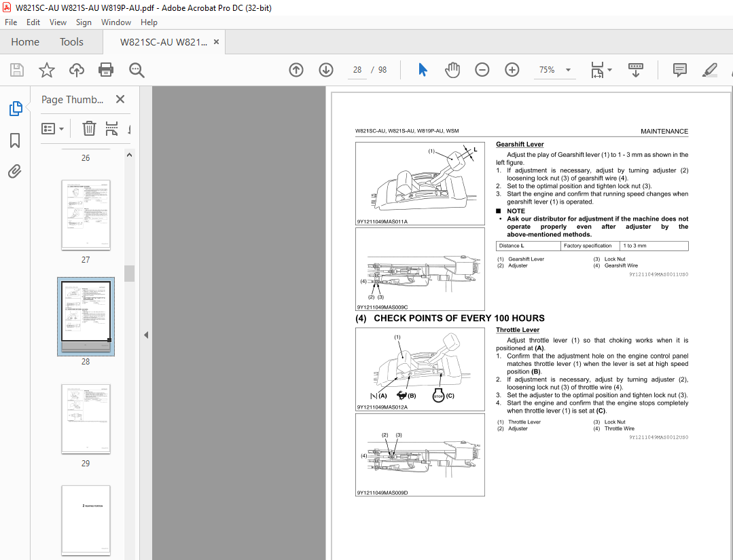Viewport: 733px width, 560px height.
Task: Open the View menu
Action: click(58, 22)
